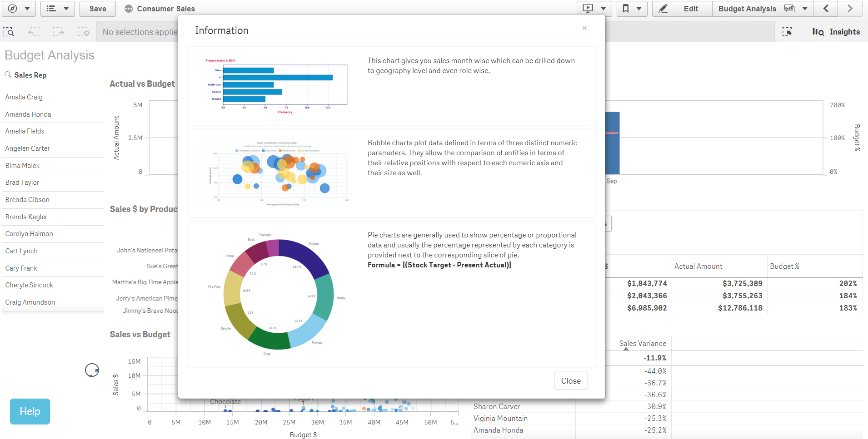Step back in selections
The height and width of the screenshot is (439, 868).
[34, 32]
